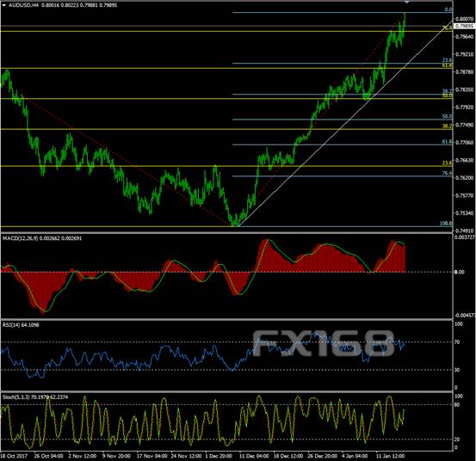
Task: Click MACD scale maximum 0.003727
Action: pos(465,237)
